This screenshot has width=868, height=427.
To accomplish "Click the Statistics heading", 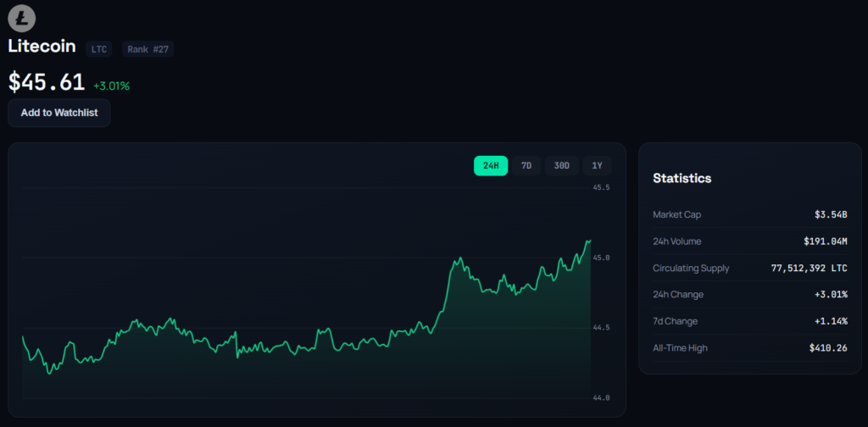I will coord(682,178).
